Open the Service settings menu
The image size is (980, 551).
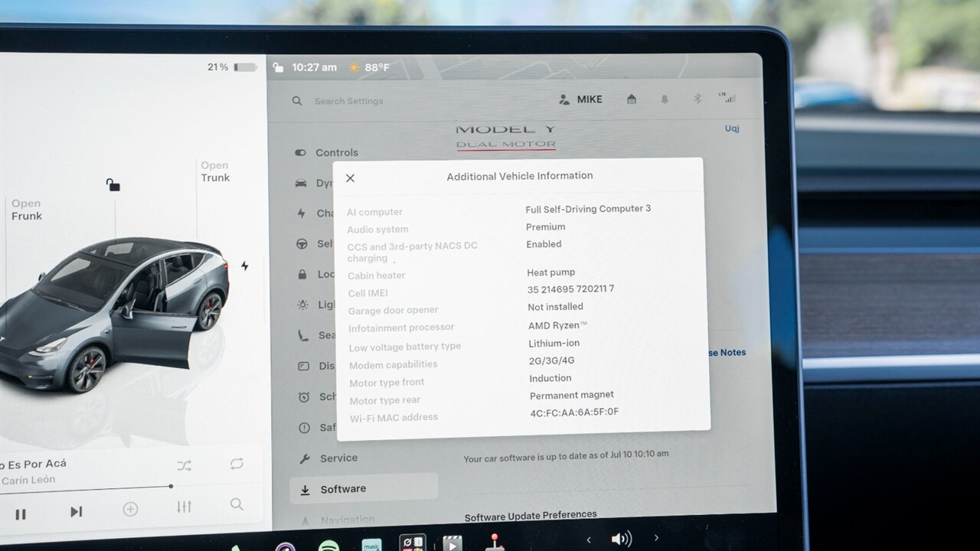(x=328, y=458)
